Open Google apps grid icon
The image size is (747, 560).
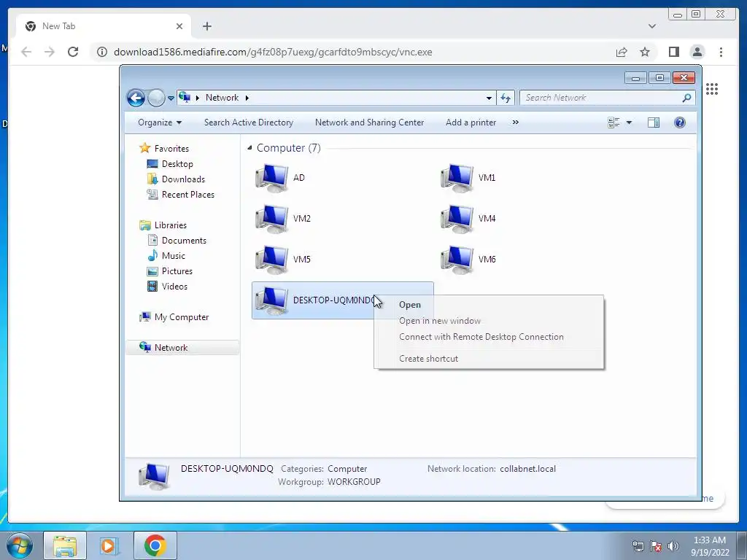[x=712, y=89]
